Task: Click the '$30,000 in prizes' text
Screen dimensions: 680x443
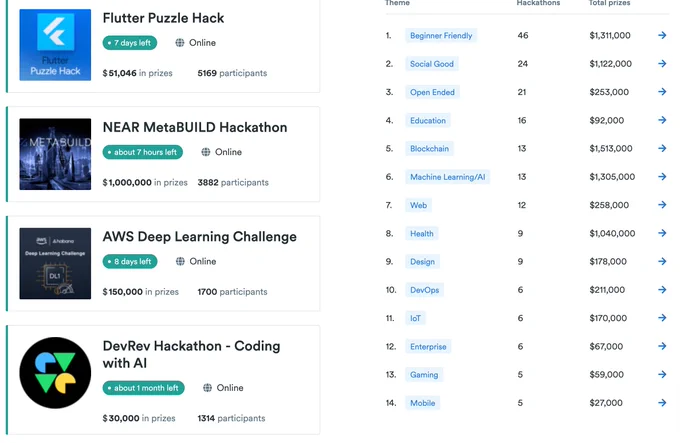Action: coord(139,418)
